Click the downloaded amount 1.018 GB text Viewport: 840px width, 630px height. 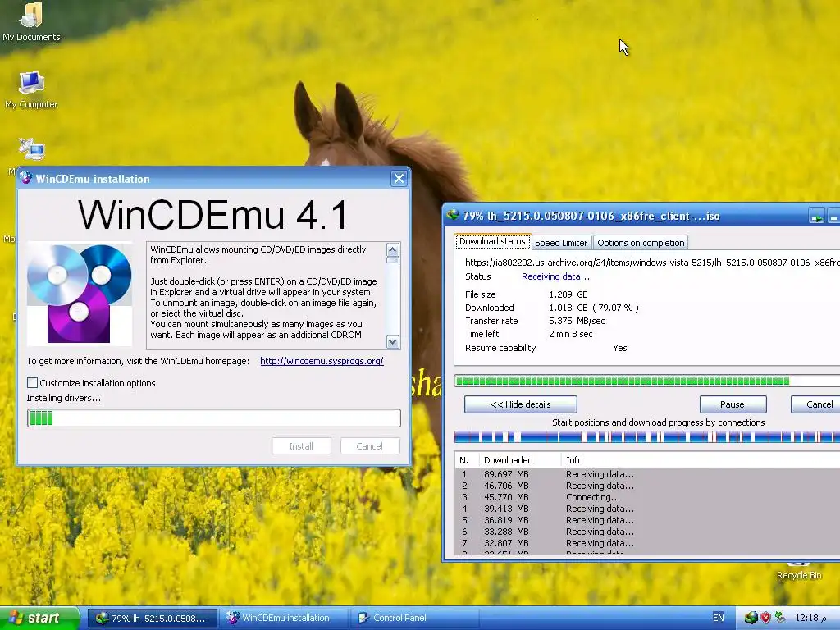[594, 308]
